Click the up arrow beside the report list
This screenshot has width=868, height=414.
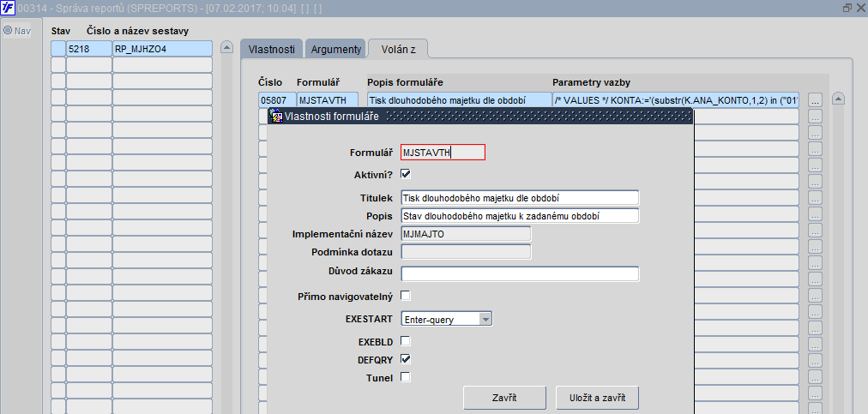point(226,48)
